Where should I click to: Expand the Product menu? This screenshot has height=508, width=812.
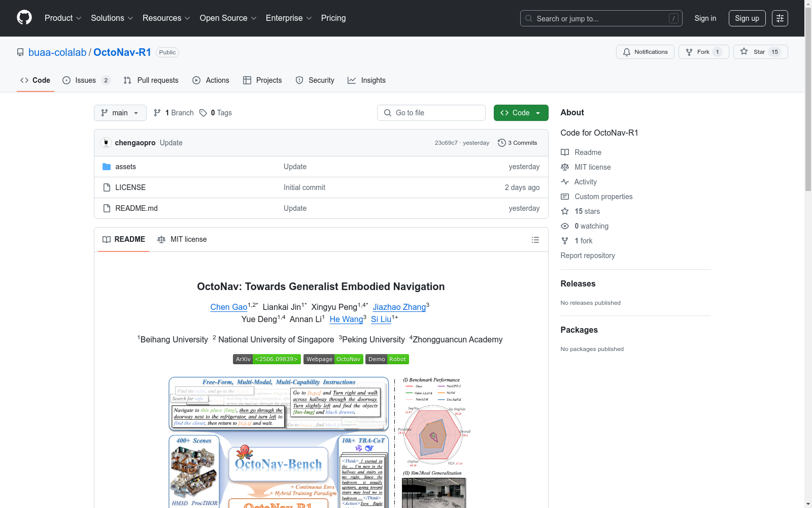[63, 18]
